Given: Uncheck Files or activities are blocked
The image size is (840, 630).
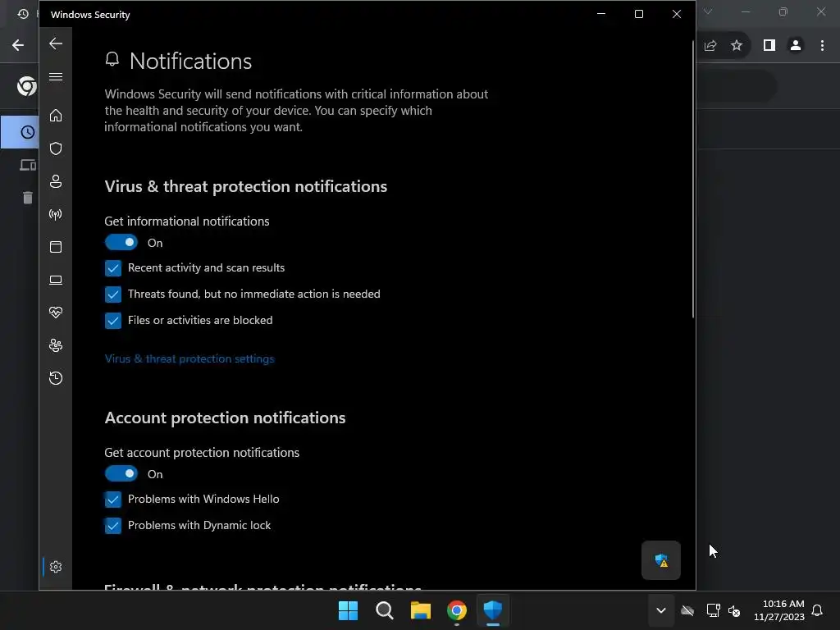Looking at the screenshot, I should coord(113,321).
